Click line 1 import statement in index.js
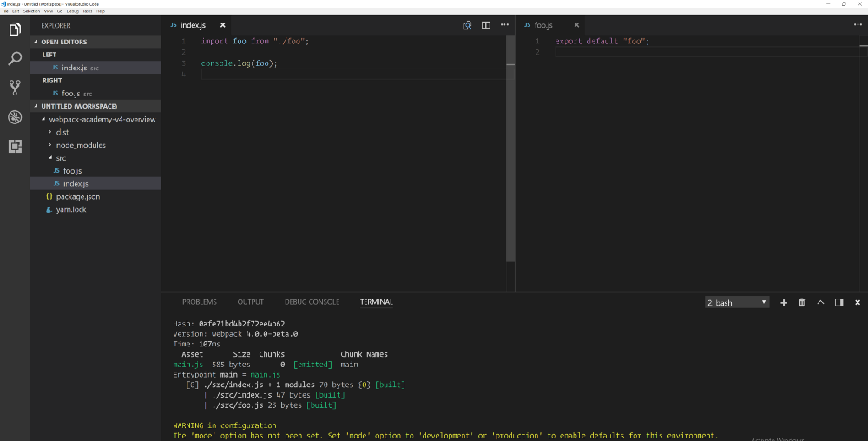This screenshot has width=868, height=441. (x=255, y=41)
